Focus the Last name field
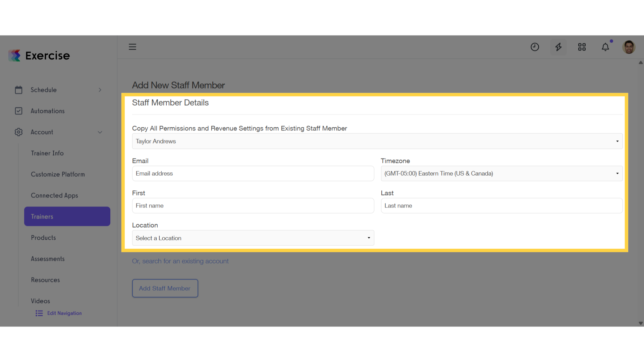Viewport: 644px width, 362px height. click(x=502, y=205)
